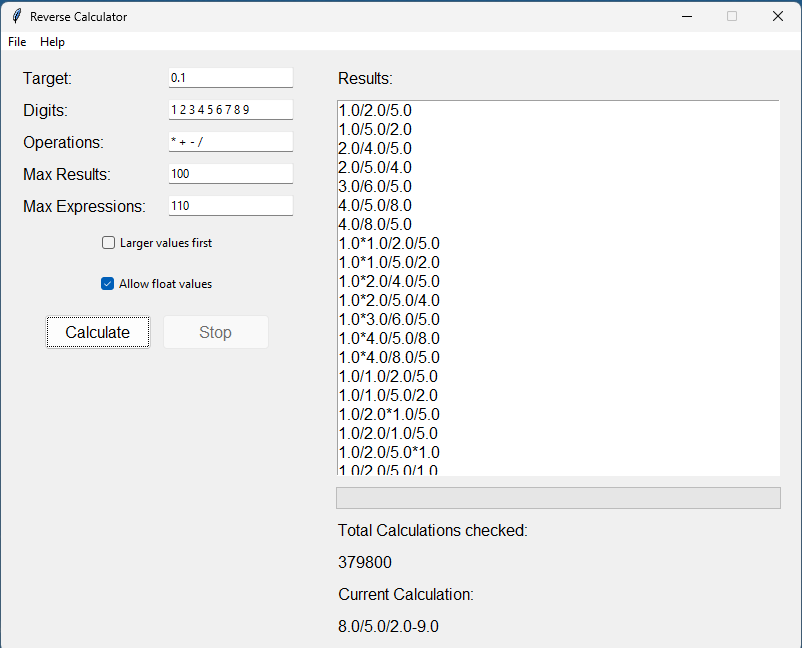Click the total calculations value 379800
802x648 pixels.
click(x=365, y=562)
